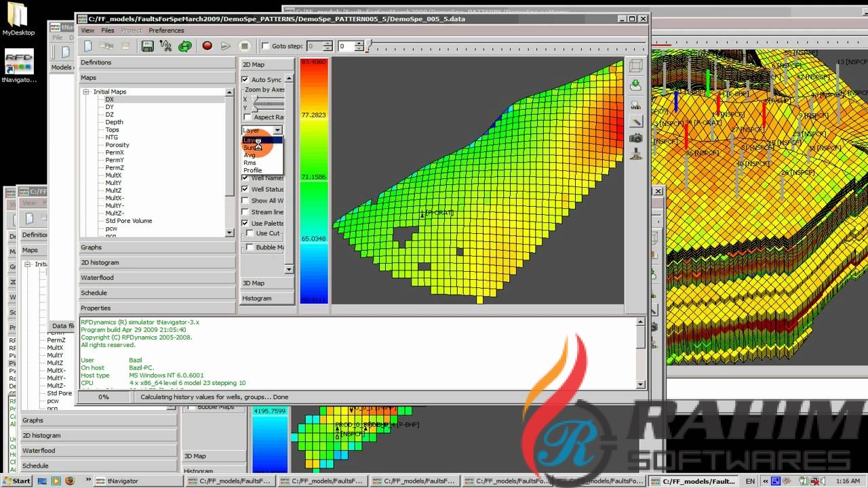Viewport: 868px width, 488px height.
Task: Click the maps tree scroll-down arrow
Action: tap(229, 232)
